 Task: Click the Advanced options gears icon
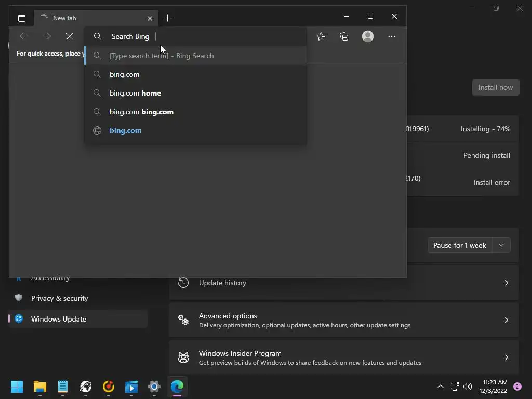point(183,320)
